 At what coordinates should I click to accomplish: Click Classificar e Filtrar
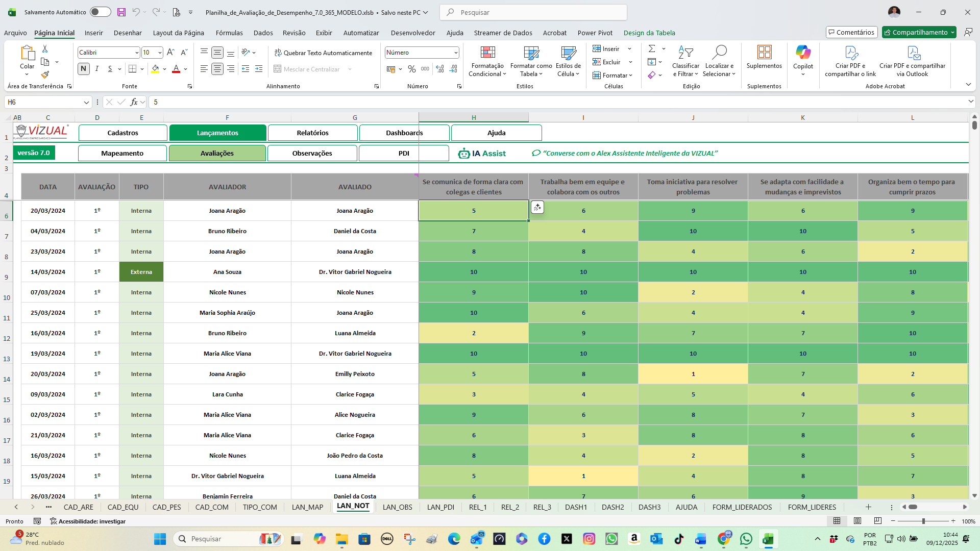[x=685, y=61]
